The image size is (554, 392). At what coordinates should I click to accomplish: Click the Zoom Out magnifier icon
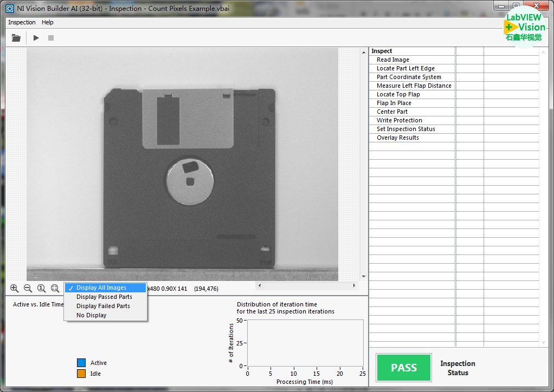28,289
